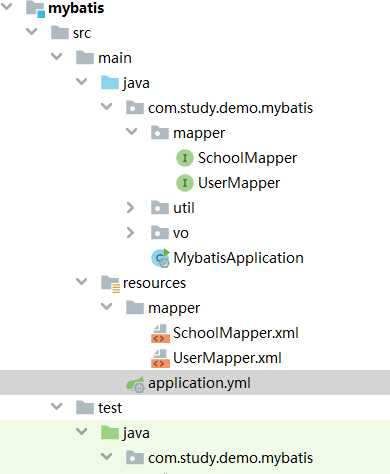This screenshot has width=390, height=474.
Task: Select the test com.study.demo.mybatis package
Action: coord(230,458)
